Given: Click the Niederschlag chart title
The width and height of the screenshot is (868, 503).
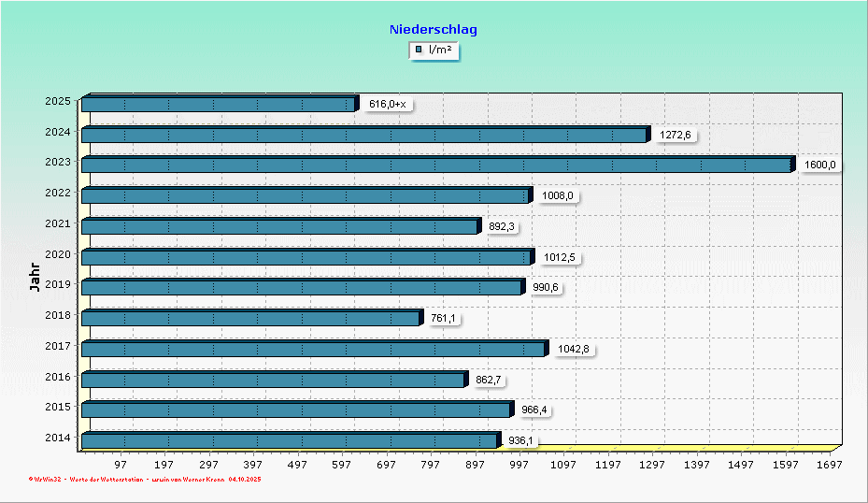Looking at the screenshot, I should 433,30.
